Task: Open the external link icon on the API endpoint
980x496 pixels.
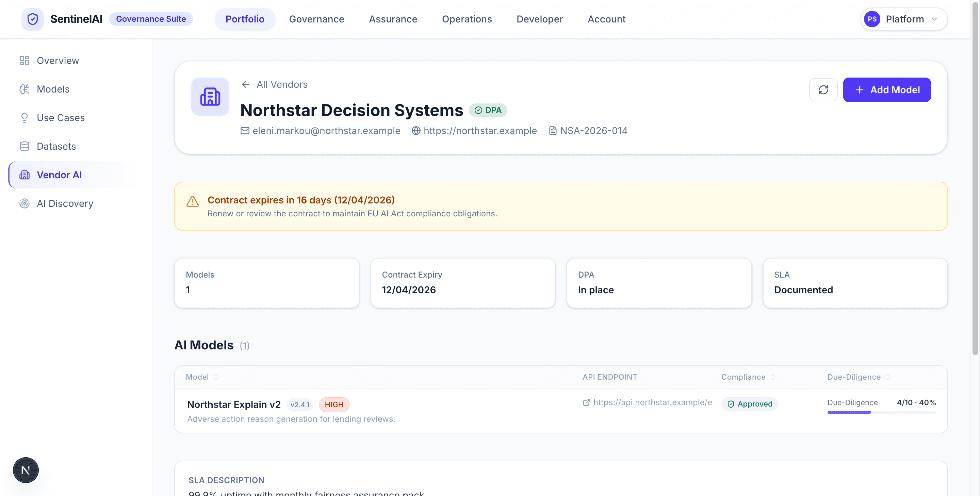Action: (x=586, y=403)
